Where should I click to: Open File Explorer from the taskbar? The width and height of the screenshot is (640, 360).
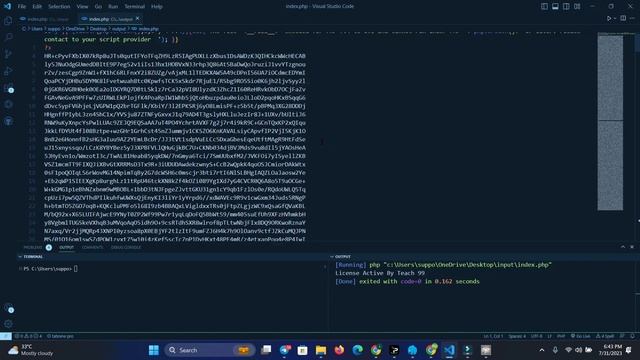(321, 350)
